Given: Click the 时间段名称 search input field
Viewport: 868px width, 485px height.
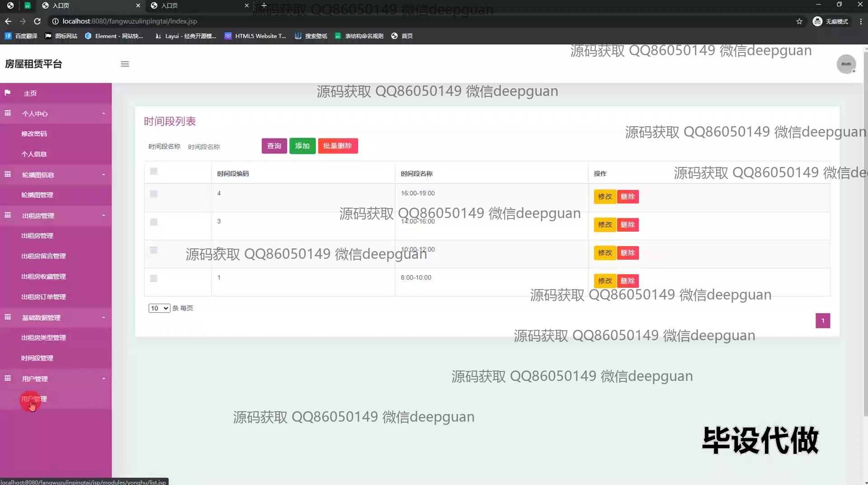Looking at the screenshot, I should [x=222, y=147].
